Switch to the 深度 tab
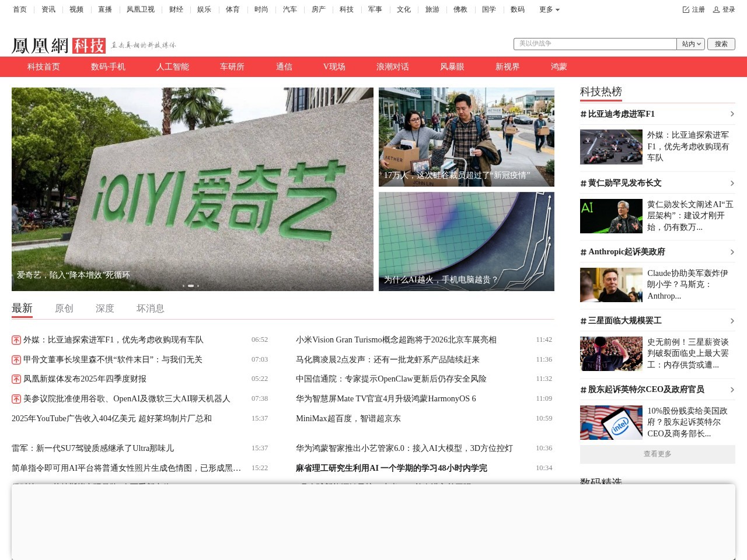 (x=105, y=308)
